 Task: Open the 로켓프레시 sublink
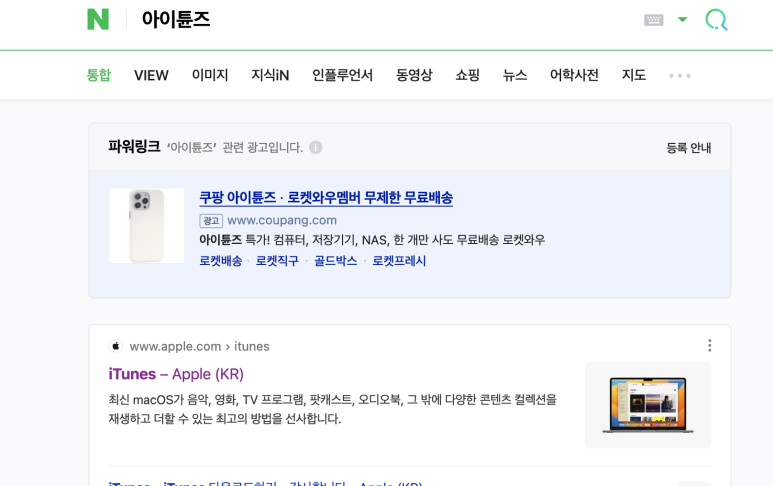tap(399, 261)
